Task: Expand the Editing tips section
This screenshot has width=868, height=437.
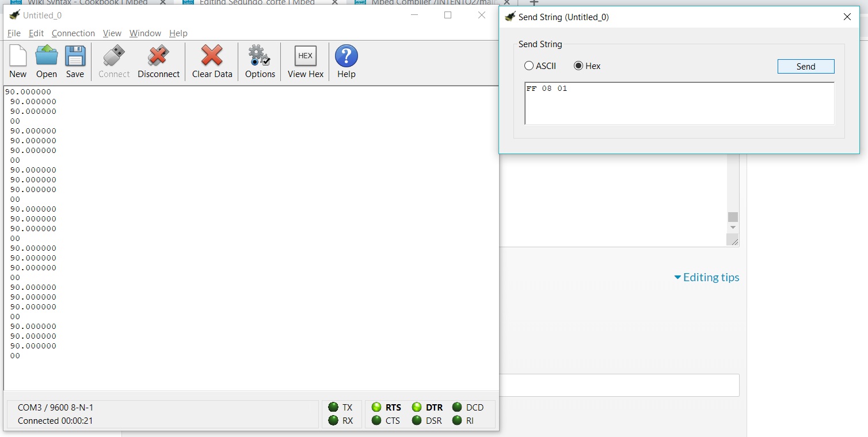Action: tap(706, 277)
